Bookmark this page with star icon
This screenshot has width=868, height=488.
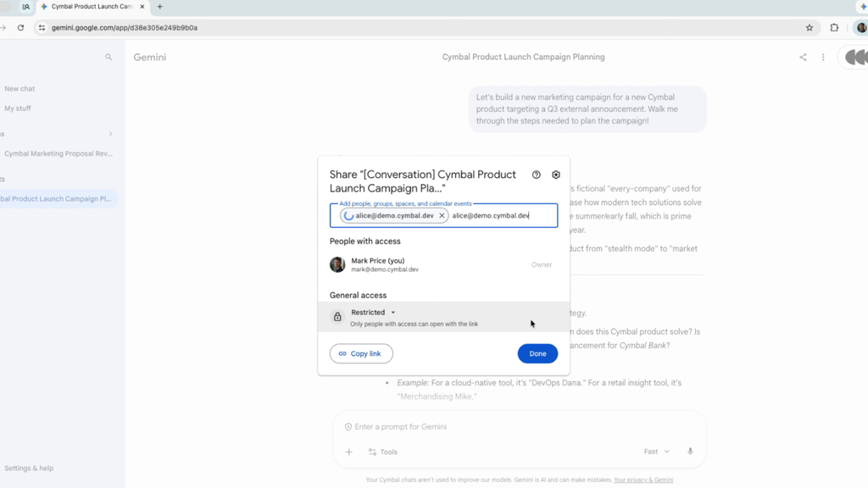810,28
